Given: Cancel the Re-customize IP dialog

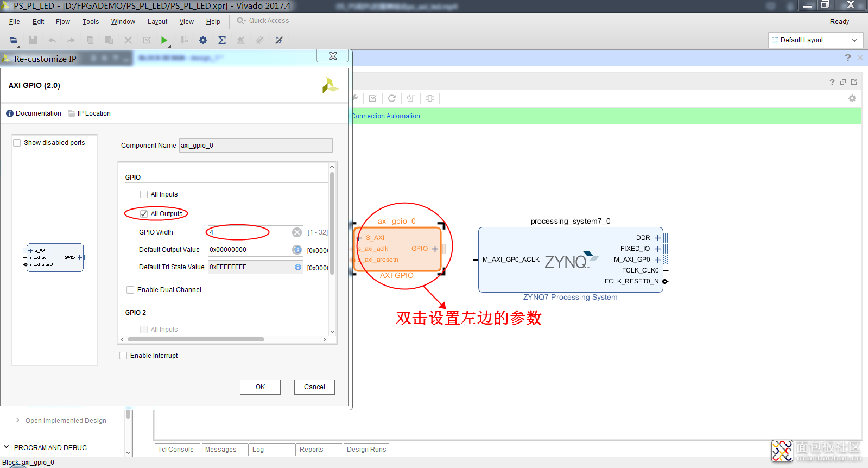Looking at the screenshot, I should coord(315,387).
